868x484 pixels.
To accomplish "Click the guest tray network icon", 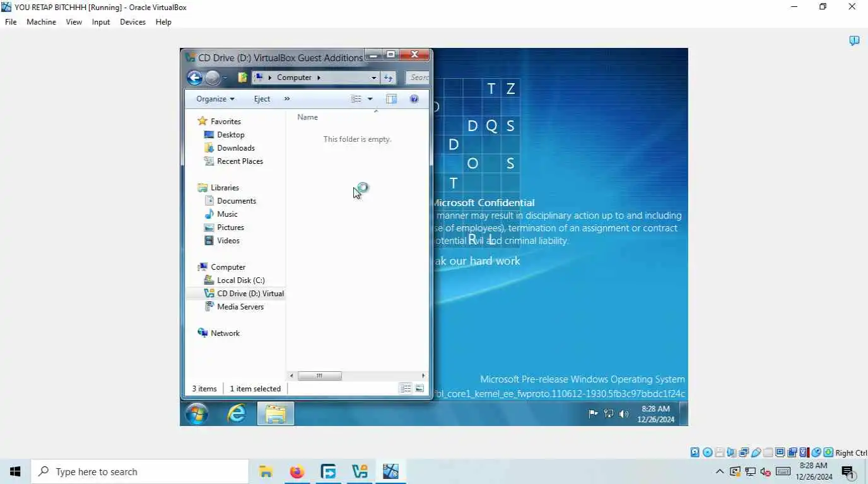I will click(x=609, y=414).
